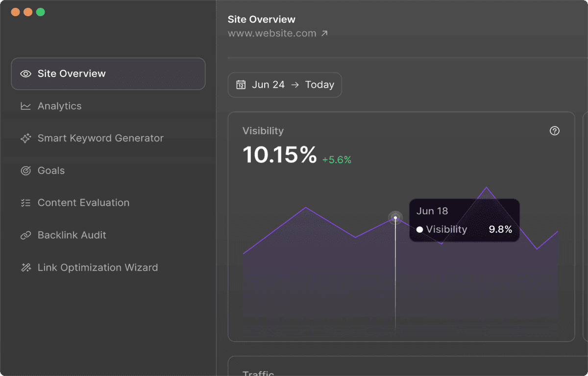Open the Jun 24 to Today date range picker

coord(285,85)
